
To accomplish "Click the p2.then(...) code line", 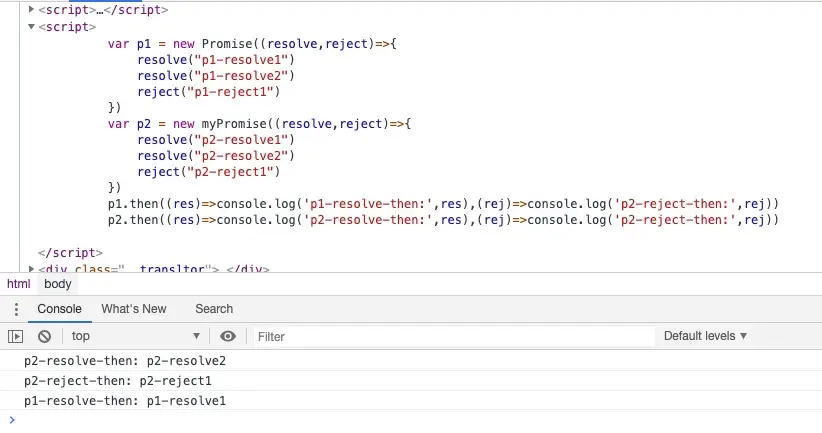I will (x=444, y=220).
